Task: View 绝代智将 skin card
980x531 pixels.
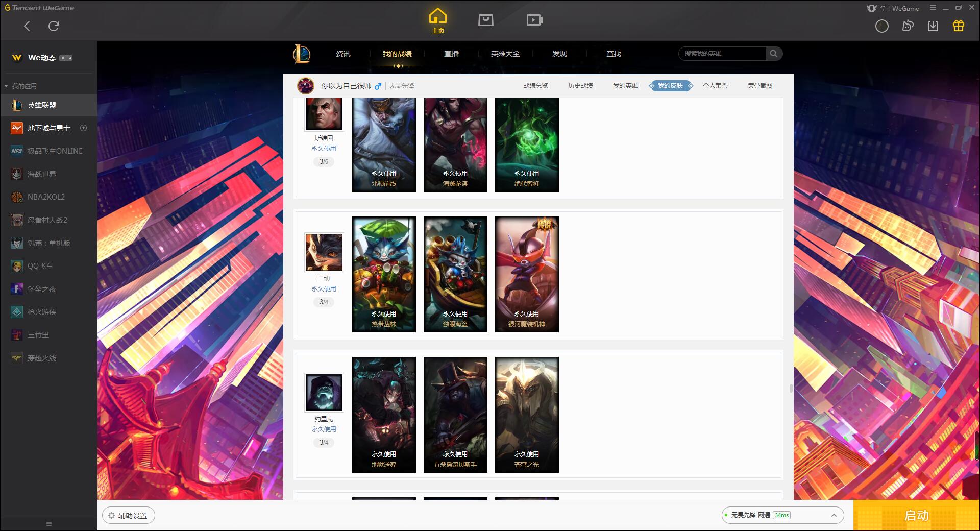Action: [x=527, y=145]
